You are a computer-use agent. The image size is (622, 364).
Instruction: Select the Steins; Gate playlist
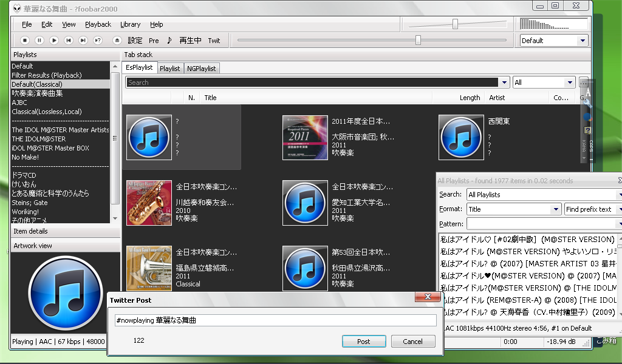pos(60,203)
